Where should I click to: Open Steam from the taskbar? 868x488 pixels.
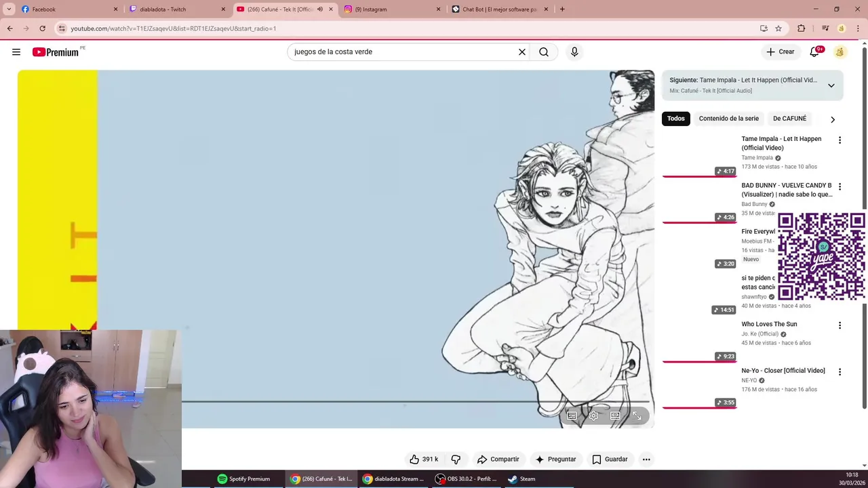(x=522, y=479)
